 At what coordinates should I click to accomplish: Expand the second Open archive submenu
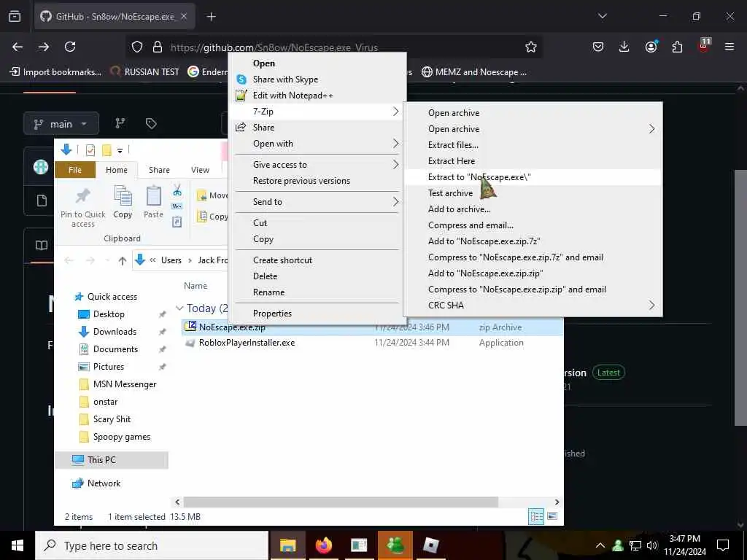(533, 129)
